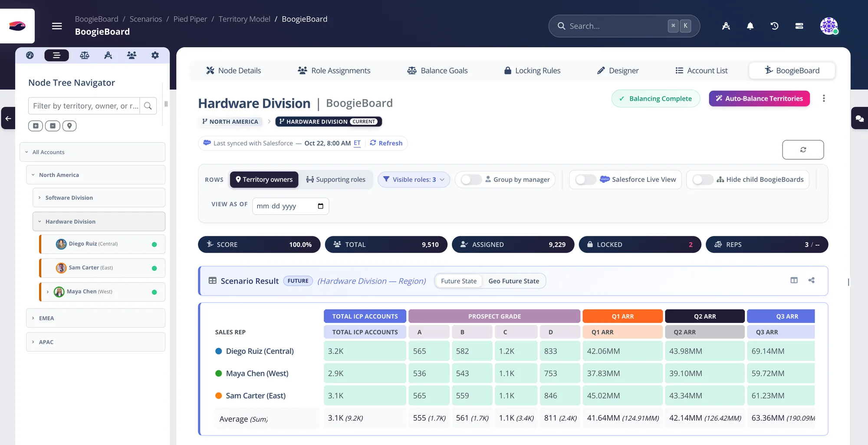Expand the EMEA tree node
The height and width of the screenshot is (445, 868).
(x=33, y=318)
